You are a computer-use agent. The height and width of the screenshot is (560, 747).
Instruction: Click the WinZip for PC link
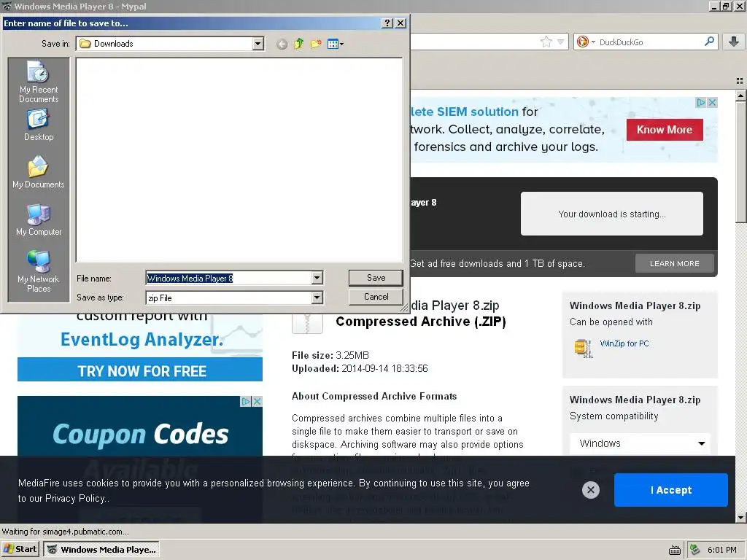point(624,343)
